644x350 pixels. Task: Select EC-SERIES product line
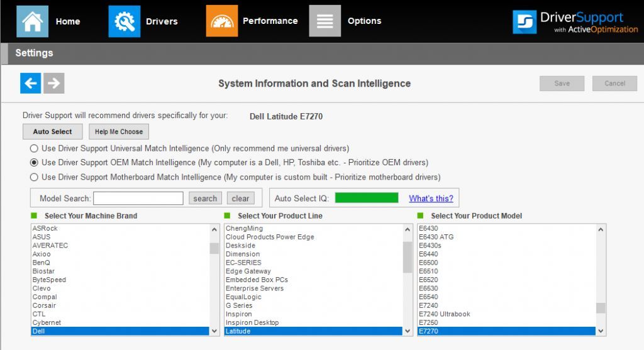(313, 263)
